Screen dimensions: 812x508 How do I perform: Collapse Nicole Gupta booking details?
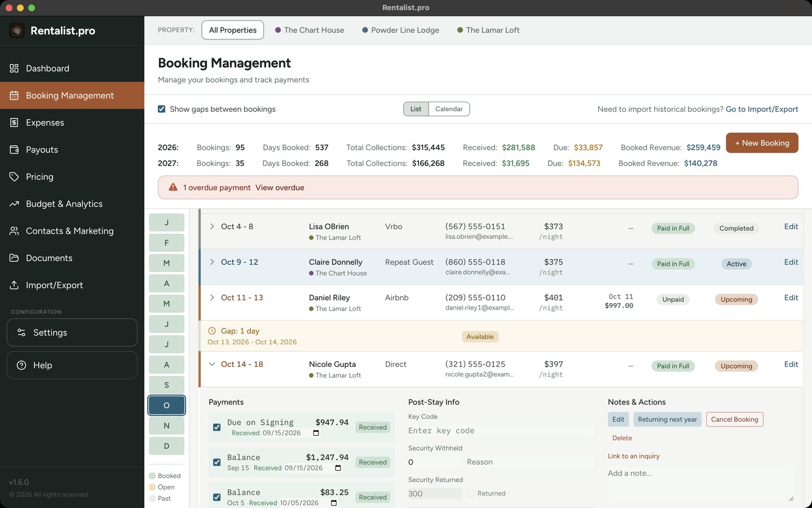tap(212, 364)
